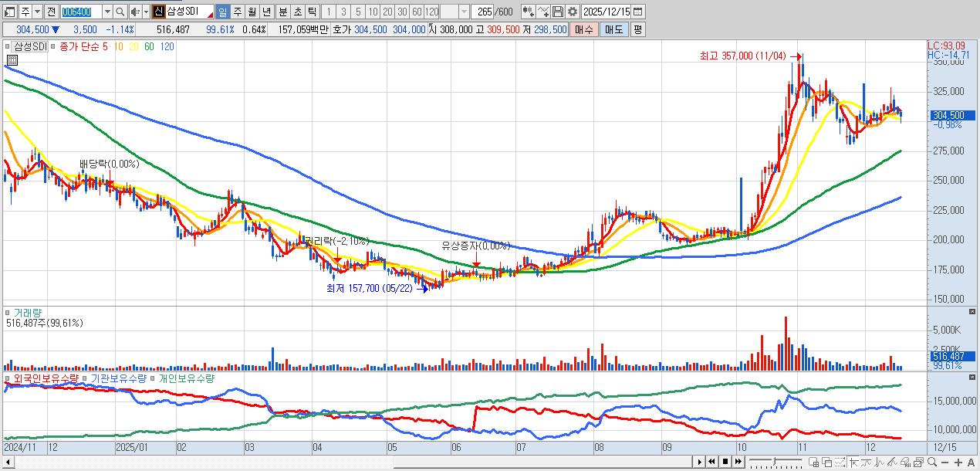The width and height of the screenshot is (980, 471).
Task: Click the 기관보유수량 legend label
Action: point(119,378)
